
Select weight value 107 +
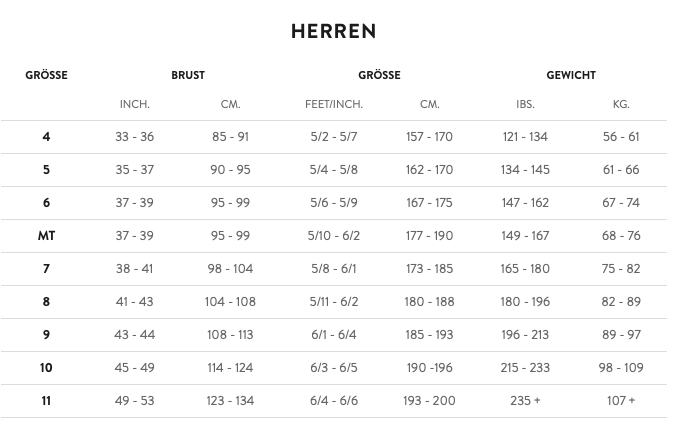pos(621,401)
